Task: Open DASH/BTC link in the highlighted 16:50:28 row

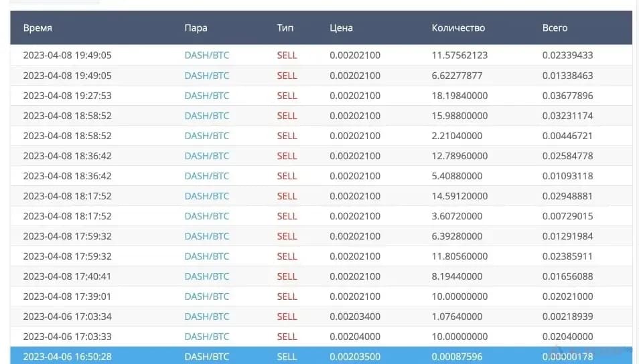Action: tap(206, 357)
